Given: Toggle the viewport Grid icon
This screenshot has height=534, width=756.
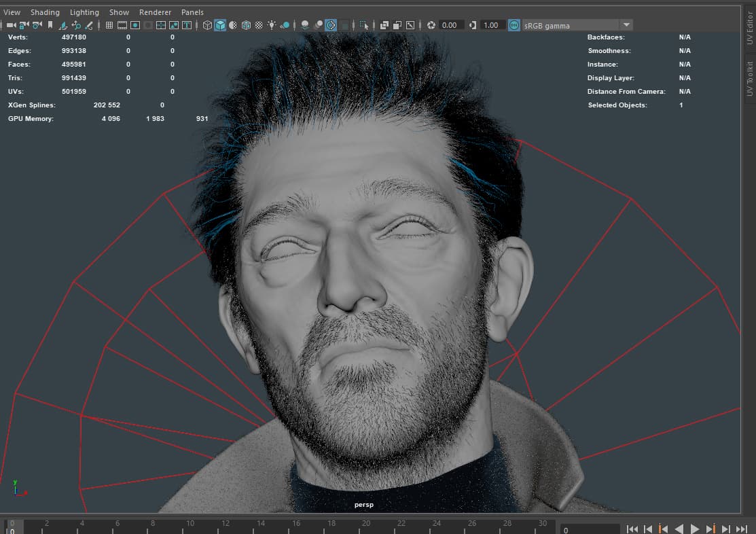Looking at the screenshot, I should click(x=109, y=25).
